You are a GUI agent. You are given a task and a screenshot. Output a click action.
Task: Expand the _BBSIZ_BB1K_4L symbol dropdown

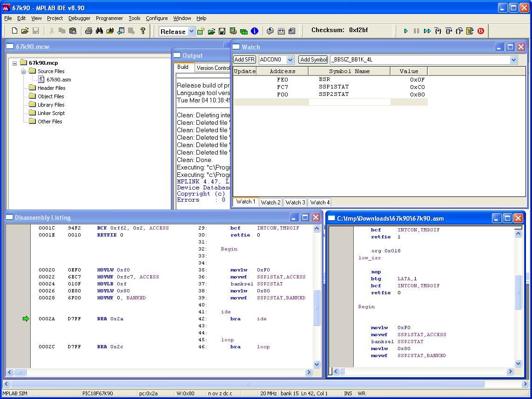[x=513, y=60]
